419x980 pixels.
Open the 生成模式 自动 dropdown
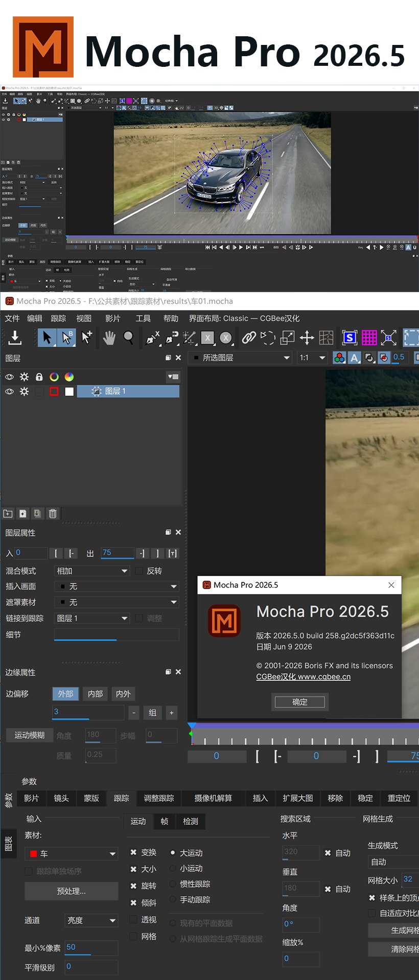click(x=393, y=862)
